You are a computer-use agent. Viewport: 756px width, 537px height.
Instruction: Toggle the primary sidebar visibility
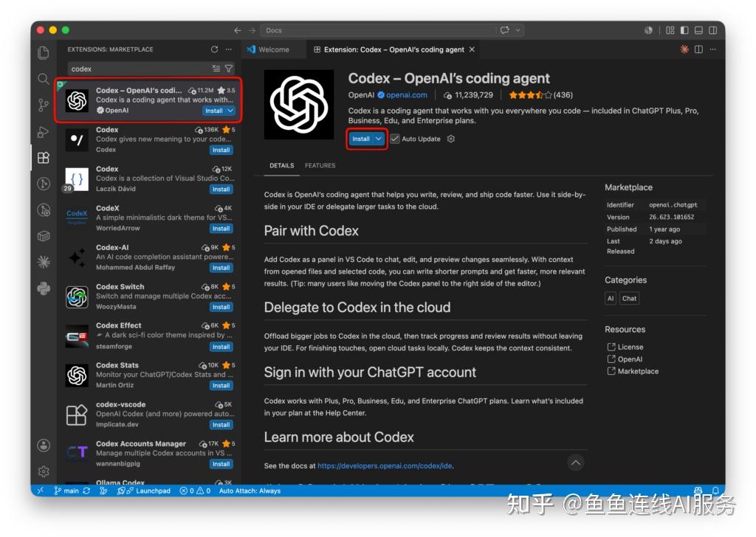684,30
